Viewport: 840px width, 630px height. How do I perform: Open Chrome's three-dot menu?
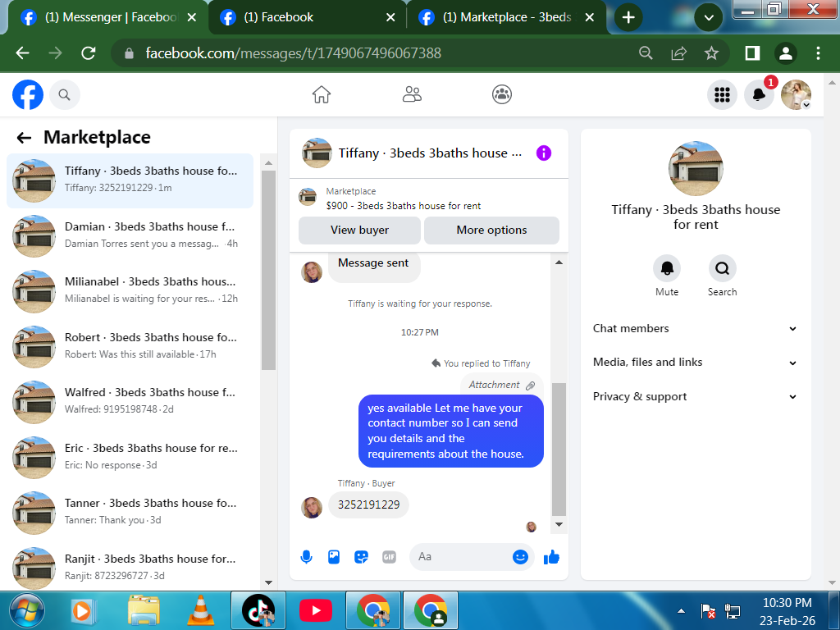pyautogui.click(x=818, y=53)
